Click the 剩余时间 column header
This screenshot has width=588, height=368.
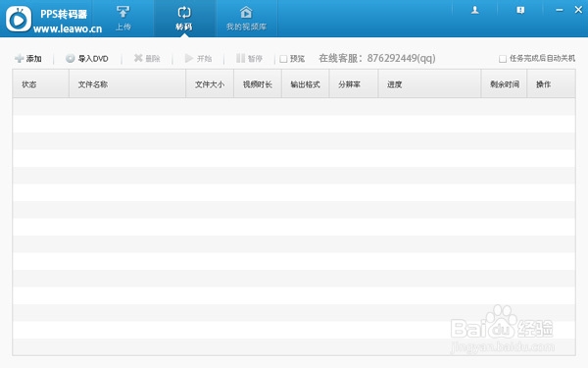click(x=504, y=83)
